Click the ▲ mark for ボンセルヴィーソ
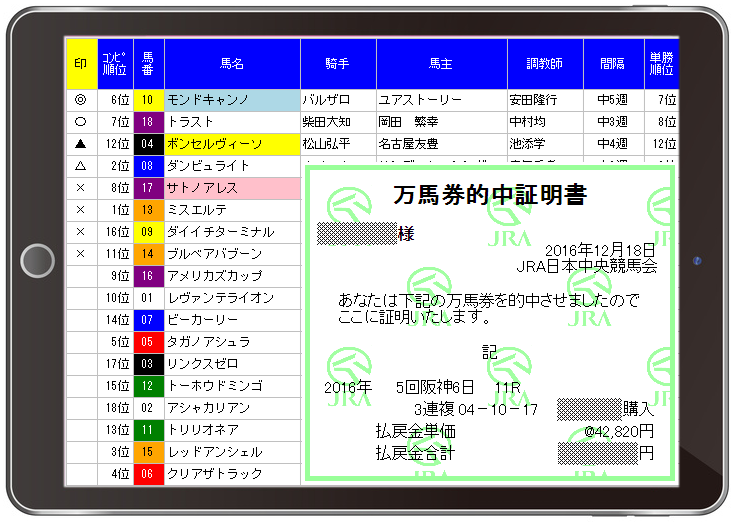 click(81, 144)
